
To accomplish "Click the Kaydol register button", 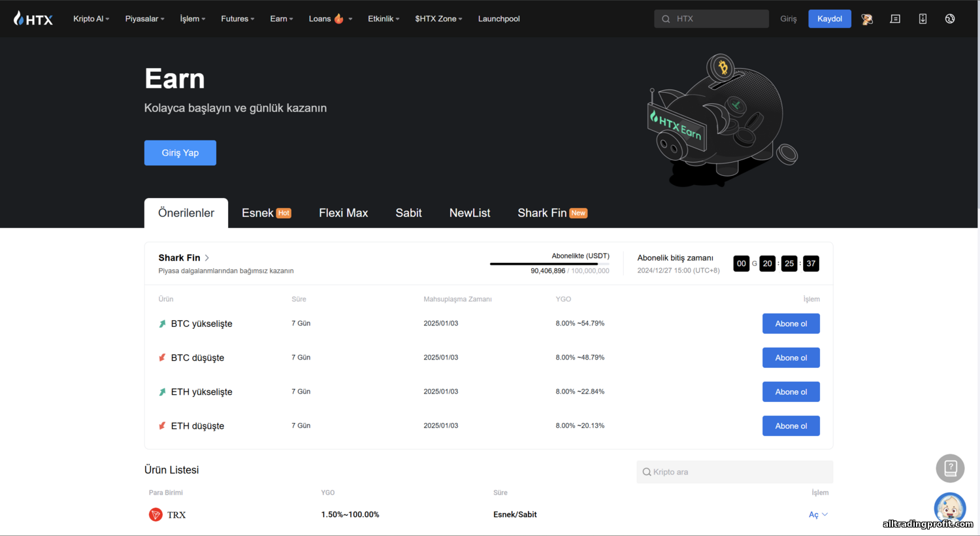I will 830,19.
